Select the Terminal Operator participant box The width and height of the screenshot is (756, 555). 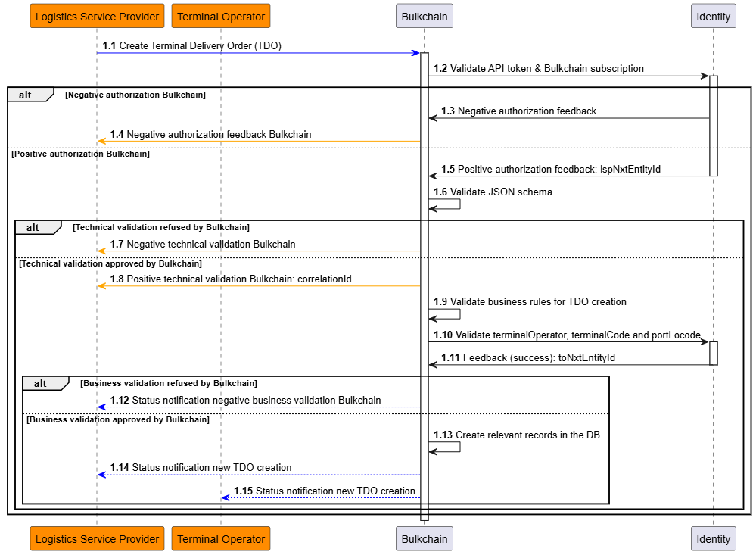click(x=220, y=15)
